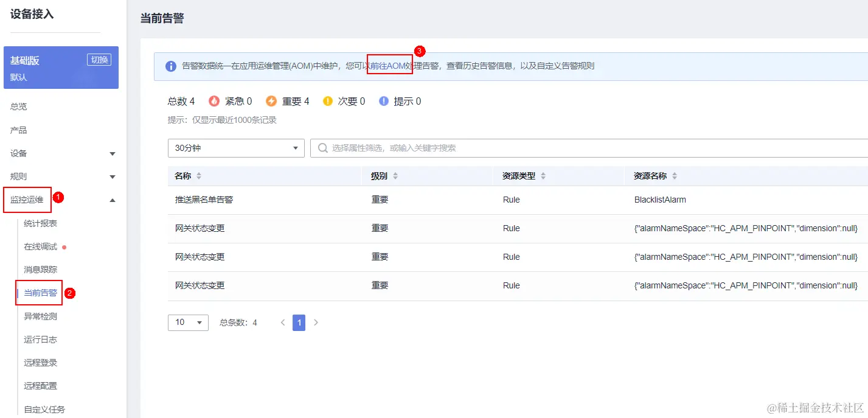This screenshot has width=868, height=418.
Task: Open 远程配置 in the sidebar
Action: click(41, 386)
